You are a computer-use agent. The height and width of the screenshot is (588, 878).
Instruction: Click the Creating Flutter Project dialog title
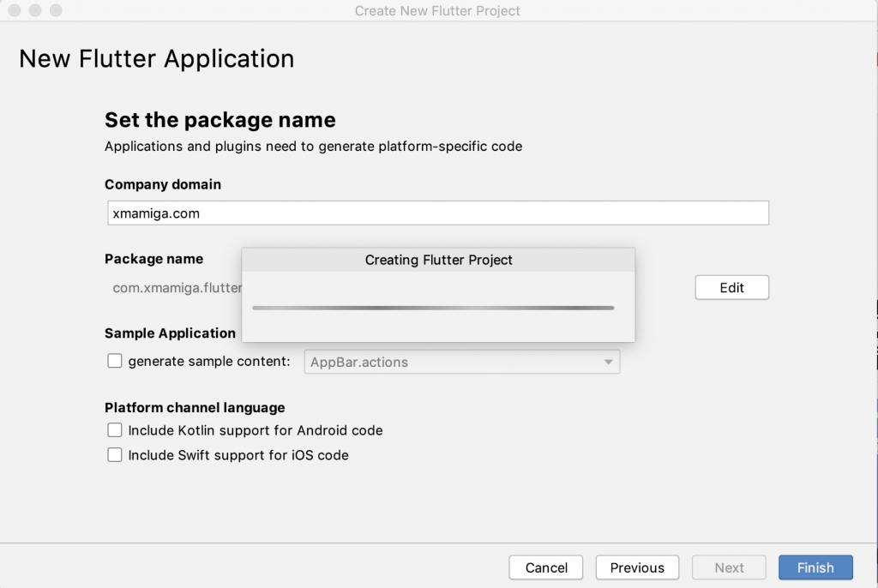[x=438, y=260]
